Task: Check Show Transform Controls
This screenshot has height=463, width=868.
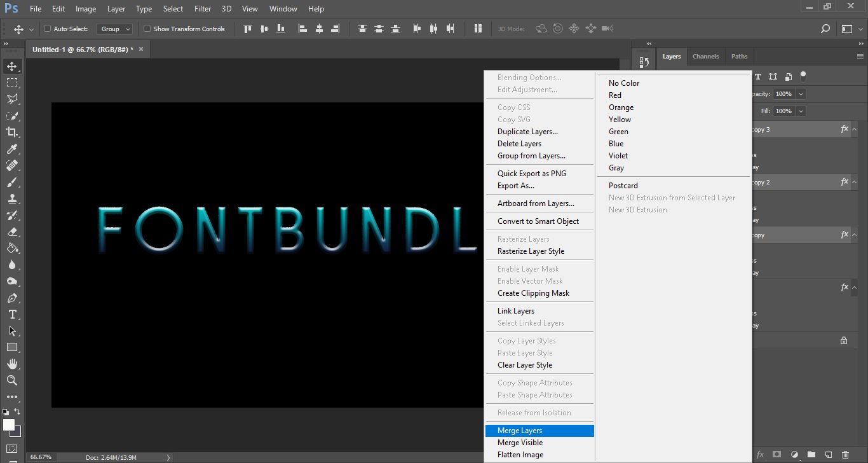Action: [x=147, y=29]
